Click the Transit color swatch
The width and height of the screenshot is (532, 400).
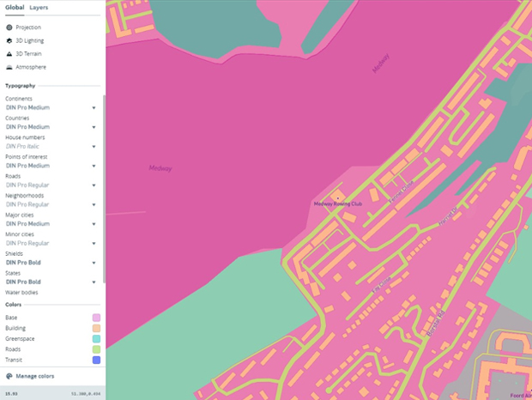(x=96, y=360)
